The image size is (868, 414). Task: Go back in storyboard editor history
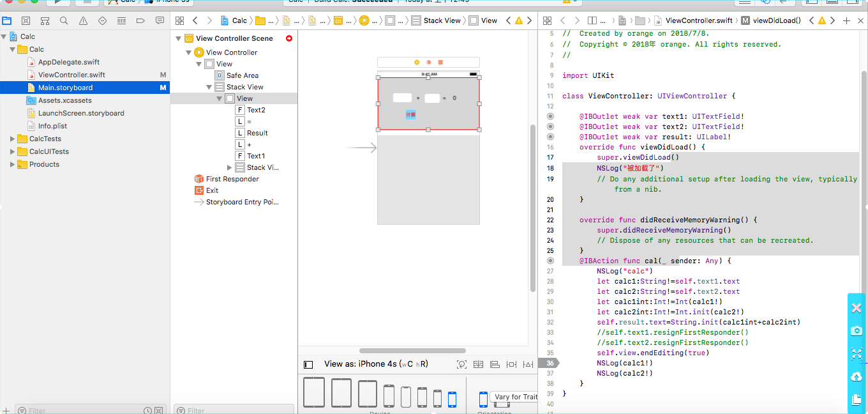(195, 20)
